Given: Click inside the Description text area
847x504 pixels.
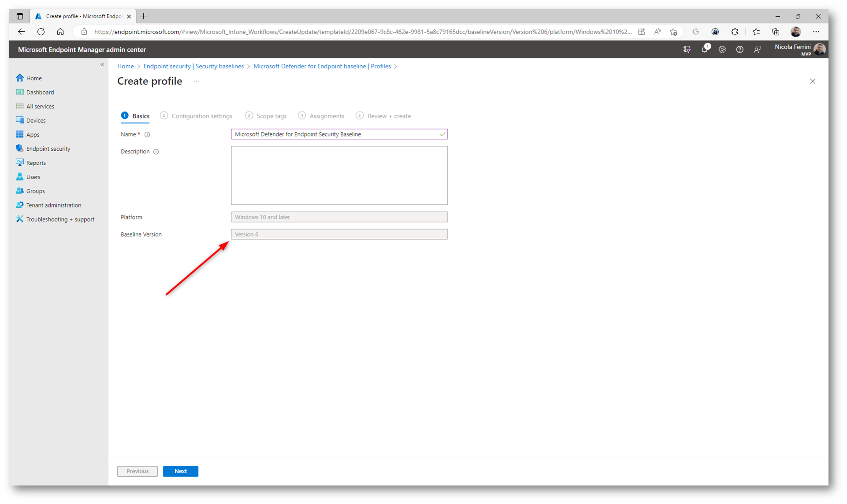Looking at the screenshot, I should tap(339, 175).
